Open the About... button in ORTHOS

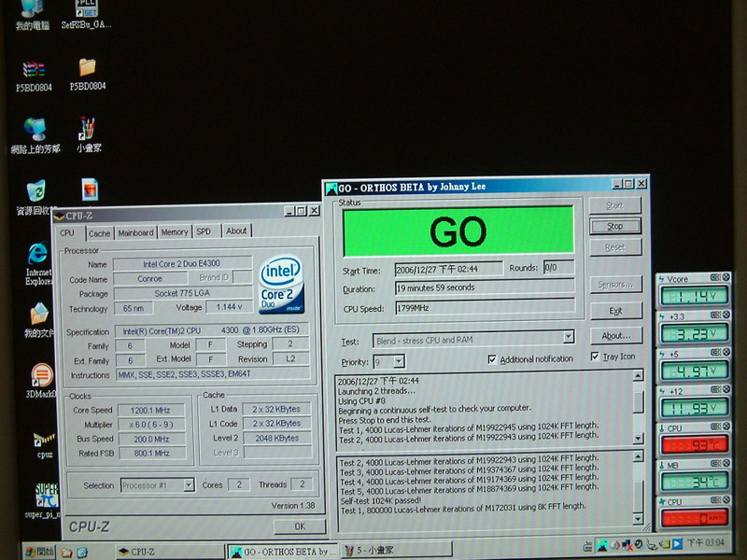pyautogui.click(x=616, y=336)
